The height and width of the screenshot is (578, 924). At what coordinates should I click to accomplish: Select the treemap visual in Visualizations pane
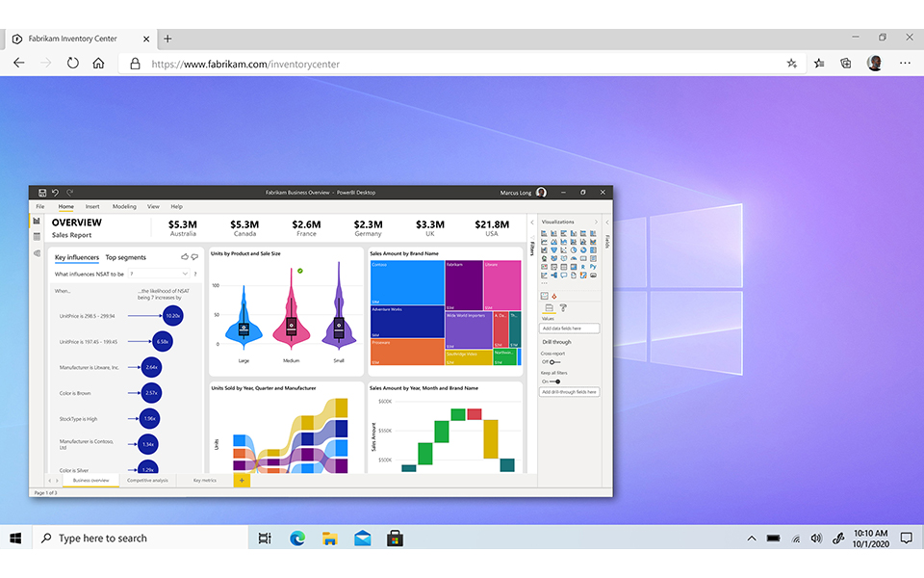point(591,250)
